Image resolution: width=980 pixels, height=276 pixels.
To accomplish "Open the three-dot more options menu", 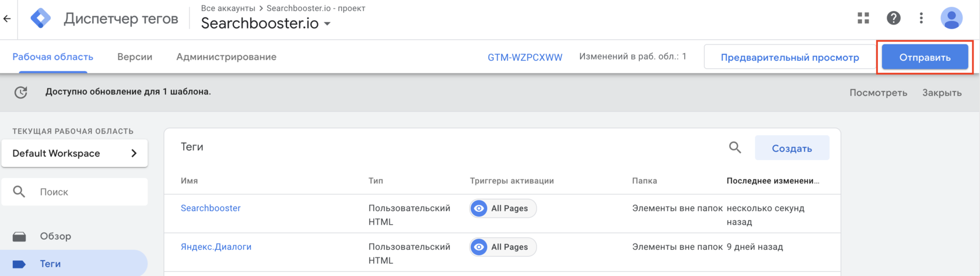I will 921,19.
